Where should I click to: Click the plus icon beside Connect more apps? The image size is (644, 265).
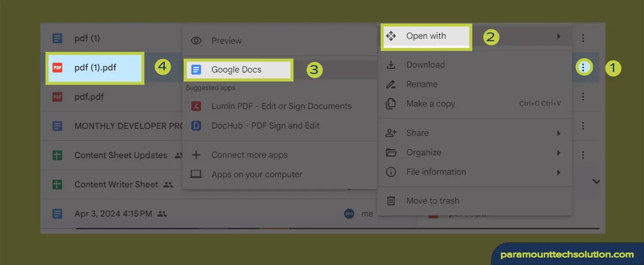click(196, 155)
